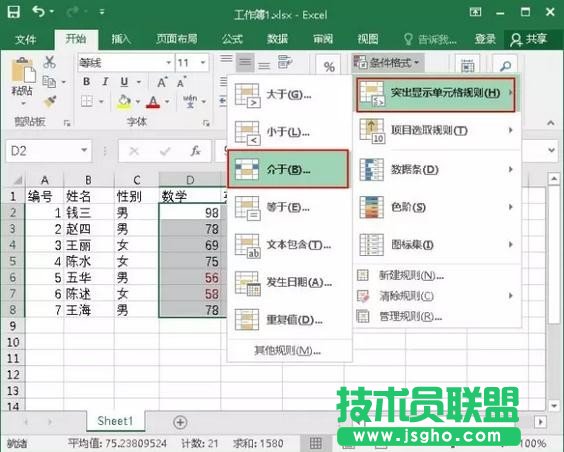Save the workbook with the floppy disk icon
The image size is (564, 452).
point(14,12)
